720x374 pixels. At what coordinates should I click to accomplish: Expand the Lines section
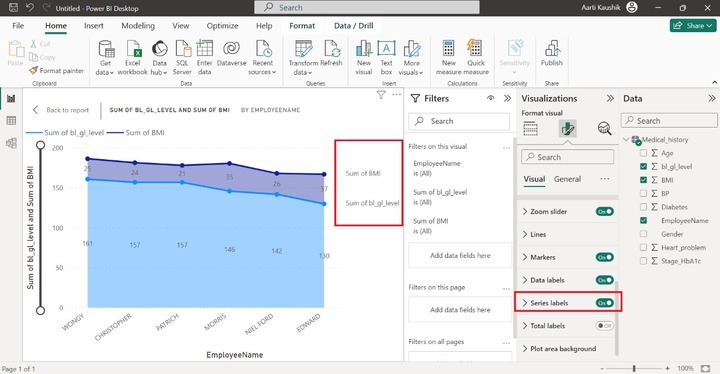click(525, 234)
